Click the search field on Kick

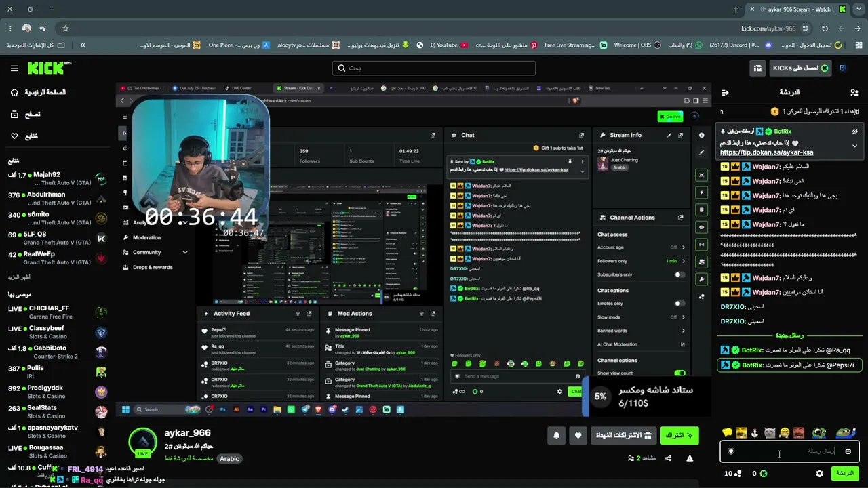(434, 68)
